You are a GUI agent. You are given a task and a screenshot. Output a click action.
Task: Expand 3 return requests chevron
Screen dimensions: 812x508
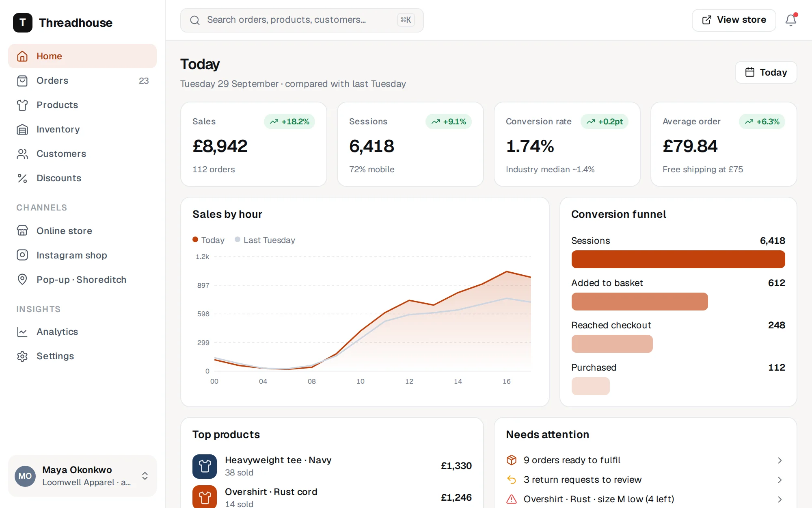(780, 480)
